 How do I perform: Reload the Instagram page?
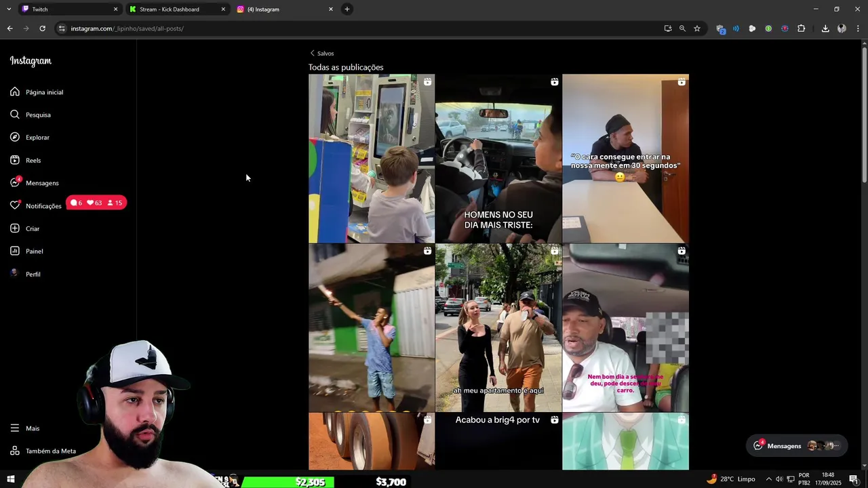(x=42, y=28)
